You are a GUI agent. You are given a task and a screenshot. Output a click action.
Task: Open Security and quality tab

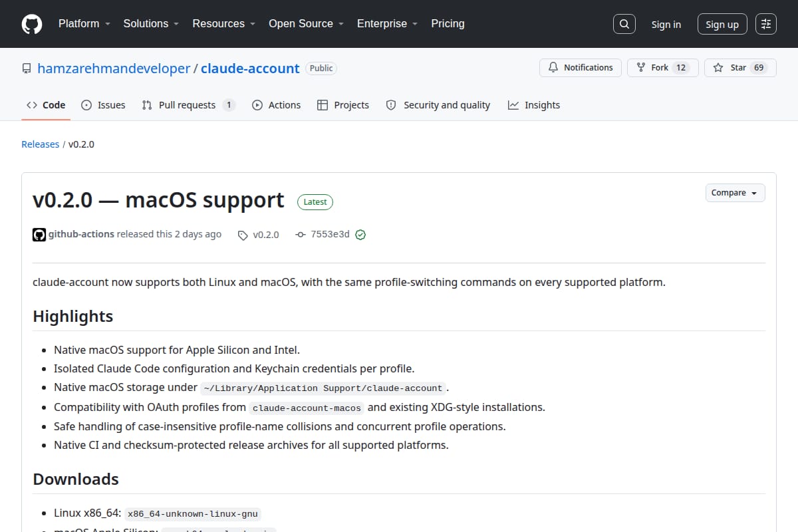click(438, 105)
